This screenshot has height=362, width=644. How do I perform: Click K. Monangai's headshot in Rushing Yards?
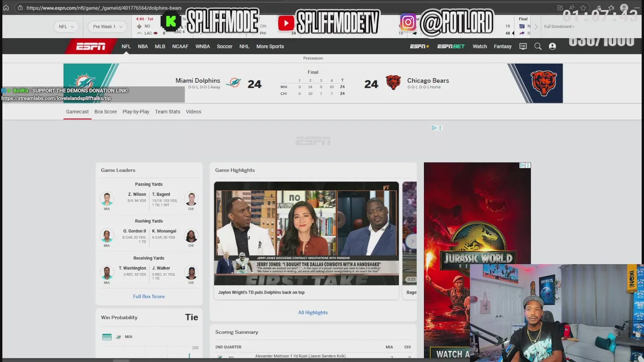click(191, 236)
